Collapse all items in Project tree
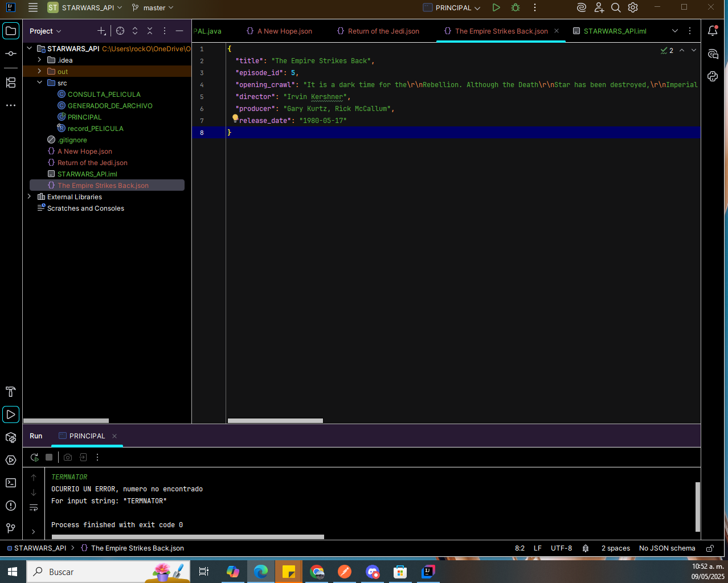The image size is (728, 583). [x=150, y=31]
